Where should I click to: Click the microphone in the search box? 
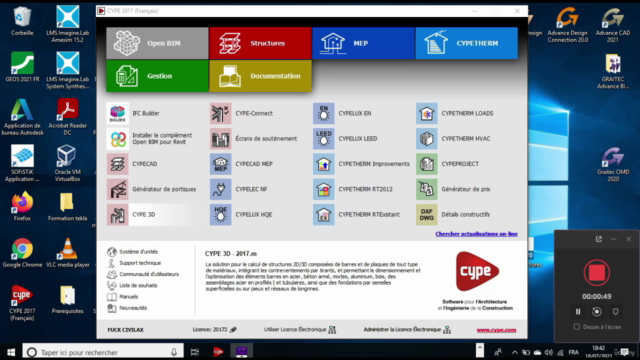click(x=174, y=352)
